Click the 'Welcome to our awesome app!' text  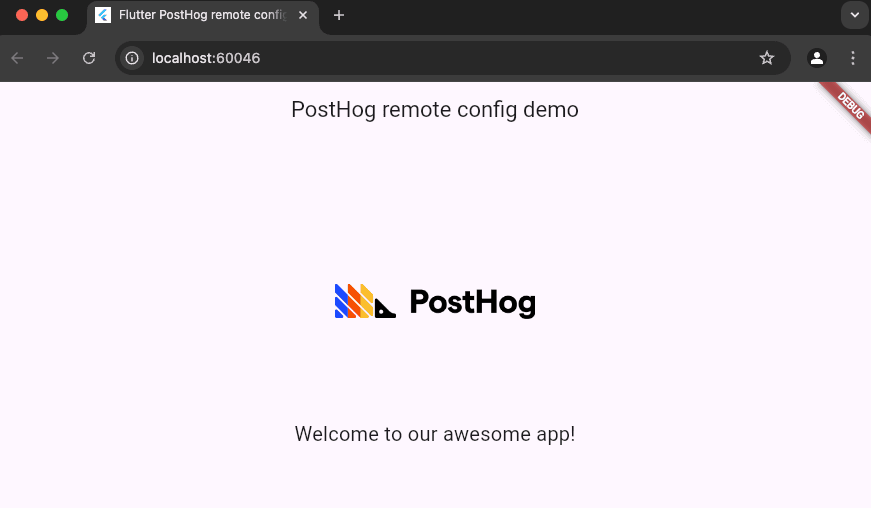(435, 434)
